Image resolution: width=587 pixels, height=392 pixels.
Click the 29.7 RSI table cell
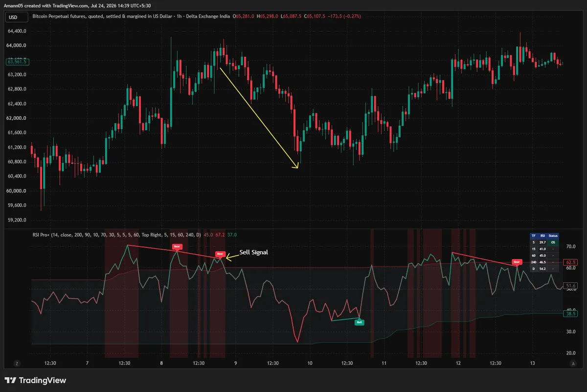click(542, 242)
